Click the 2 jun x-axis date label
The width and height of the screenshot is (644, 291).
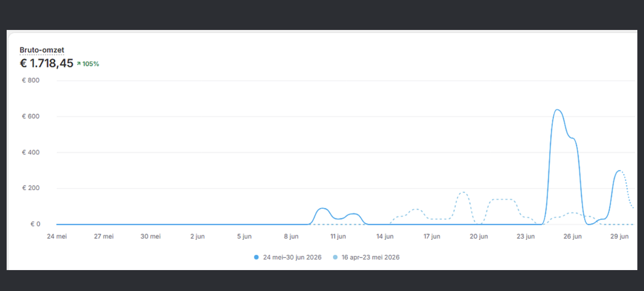[x=197, y=236]
